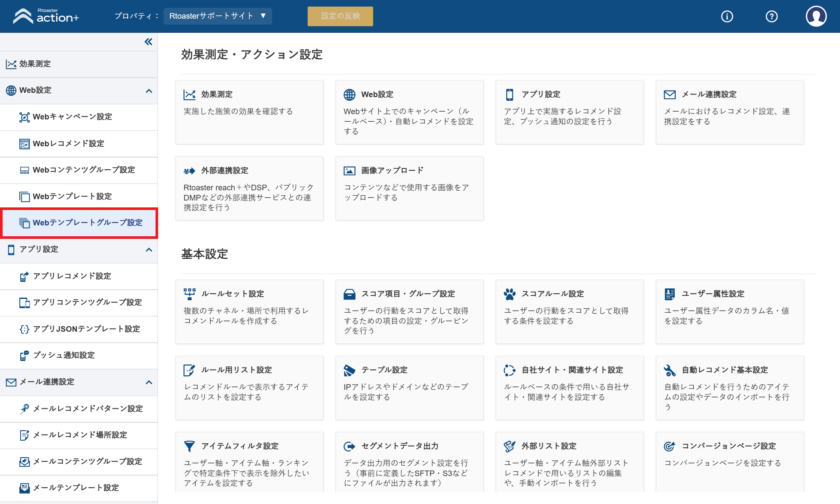Open the 効果測定 card in the main area

[x=250, y=112]
